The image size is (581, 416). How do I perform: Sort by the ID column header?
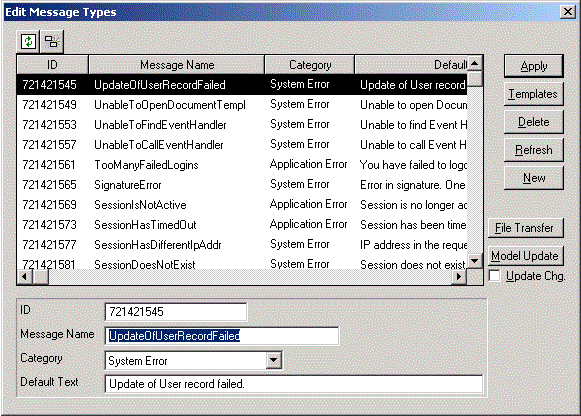pyautogui.click(x=53, y=65)
